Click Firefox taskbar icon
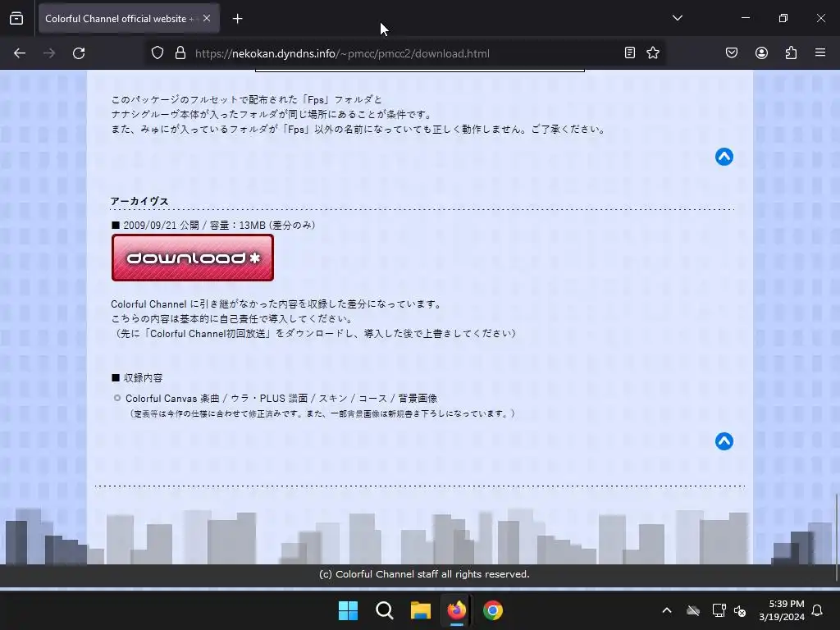Screen dimensions: 840x630 (x=456, y=610)
